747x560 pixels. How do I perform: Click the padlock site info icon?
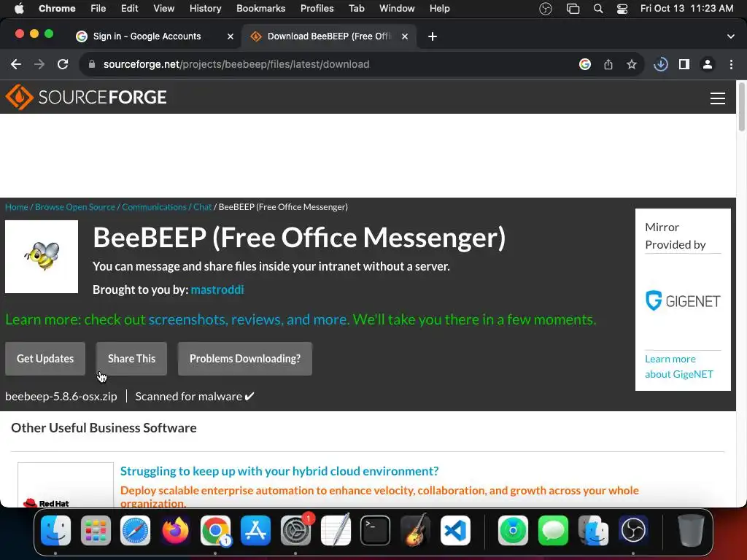pyautogui.click(x=92, y=64)
